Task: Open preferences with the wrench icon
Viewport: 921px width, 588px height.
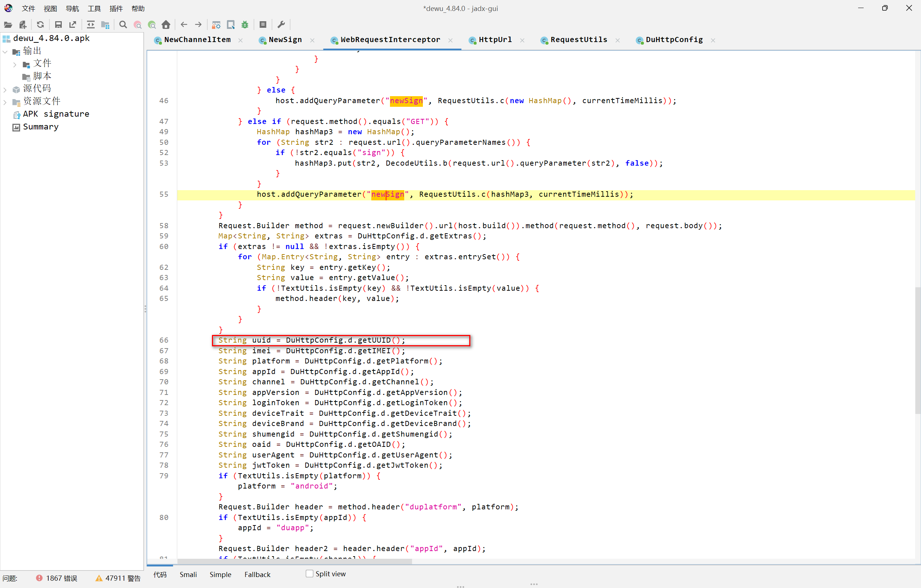Action: click(281, 25)
